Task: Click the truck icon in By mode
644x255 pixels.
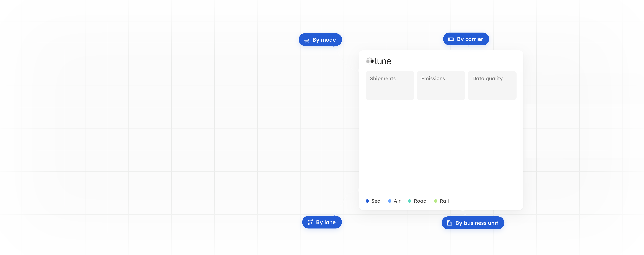Action: (306, 40)
